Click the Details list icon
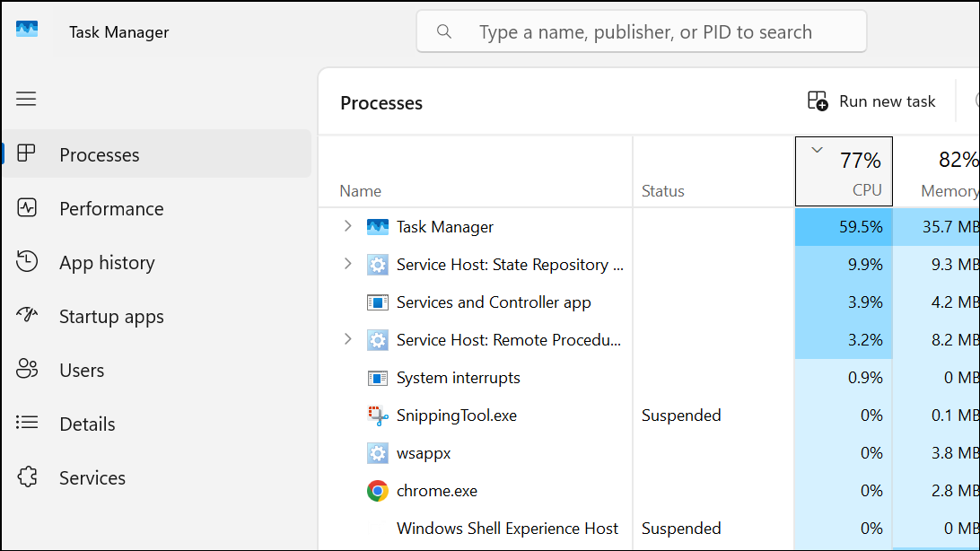 27,424
